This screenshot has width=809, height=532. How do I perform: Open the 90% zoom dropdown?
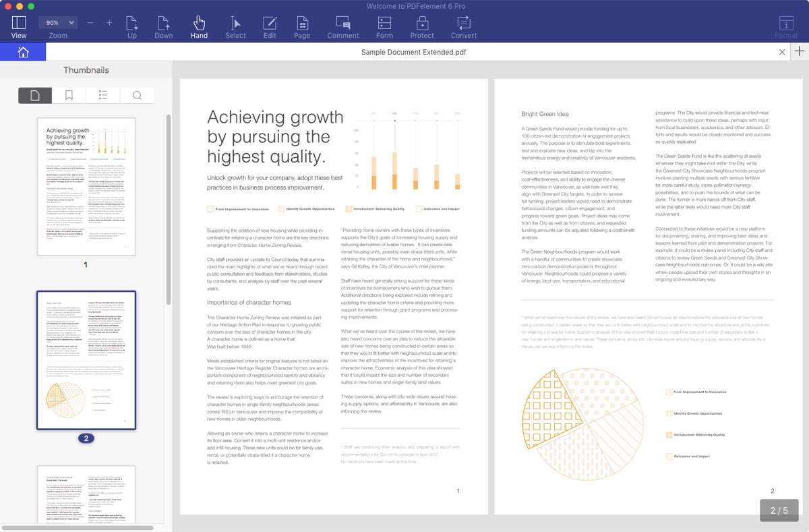click(57, 22)
